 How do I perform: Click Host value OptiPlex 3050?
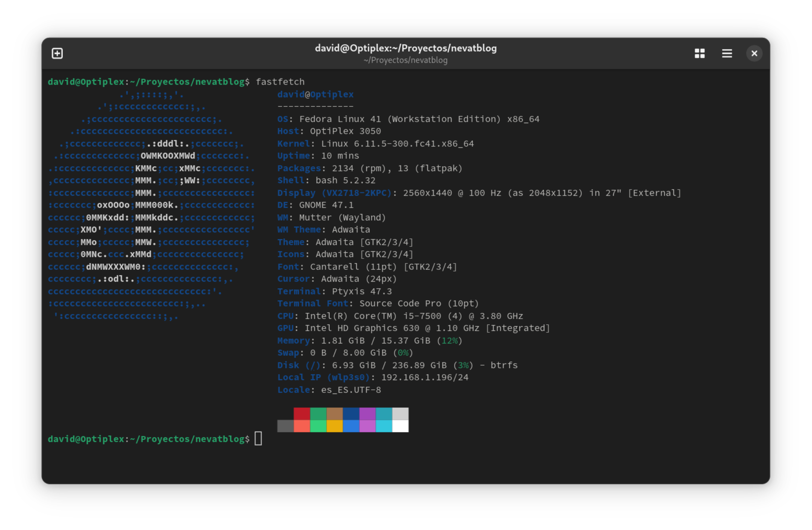[346, 131]
